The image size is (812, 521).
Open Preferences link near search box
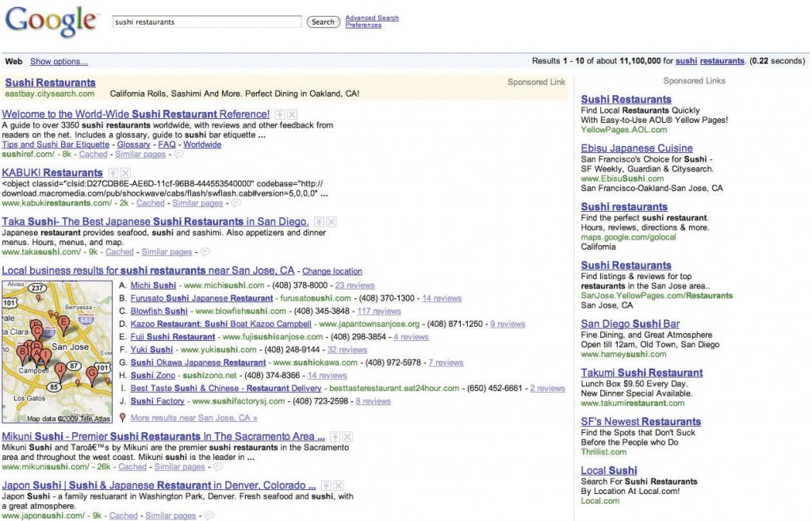[364, 25]
